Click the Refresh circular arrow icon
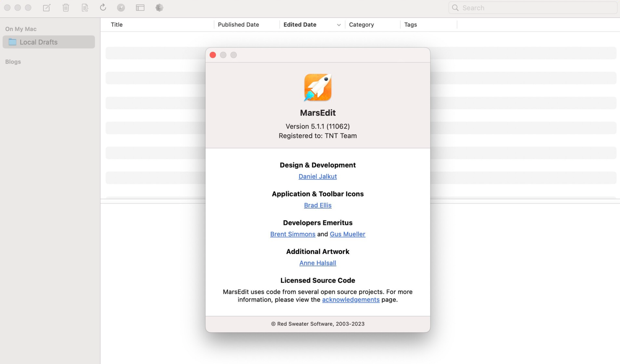 click(103, 8)
